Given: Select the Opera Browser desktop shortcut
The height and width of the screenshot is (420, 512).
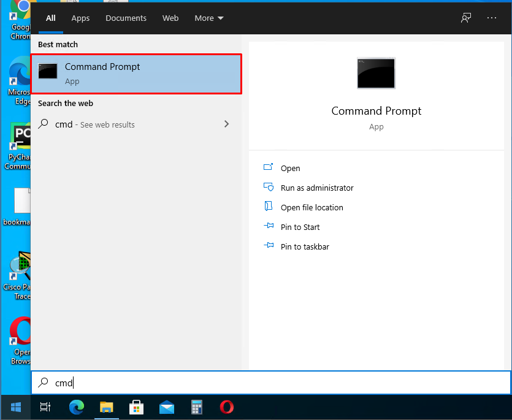Looking at the screenshot, I should click(x=20, y=341).
